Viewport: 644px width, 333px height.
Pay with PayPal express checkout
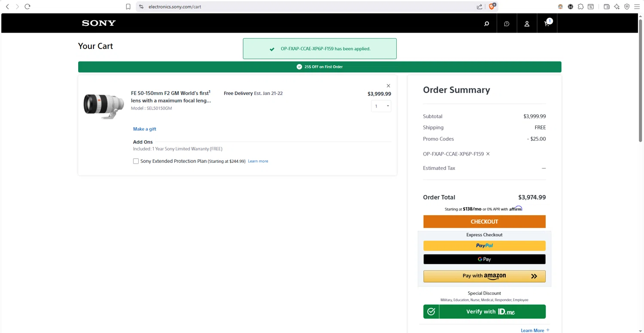pos(484,246)
